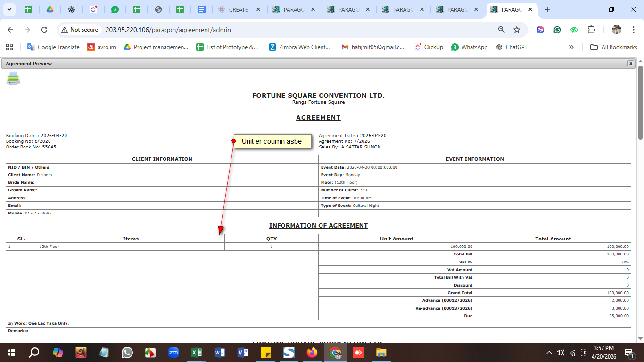Open the Grammarly extension icon

pos(557,30)
